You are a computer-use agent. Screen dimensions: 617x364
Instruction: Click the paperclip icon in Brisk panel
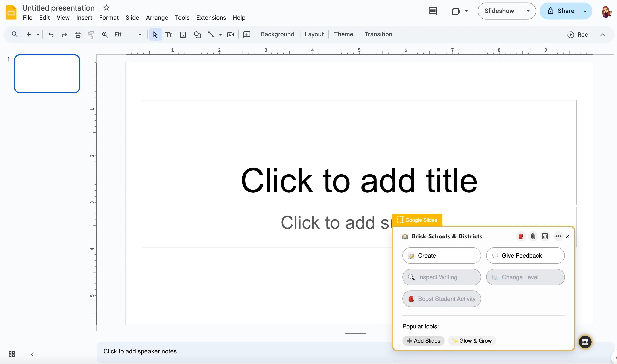click(533, 236)
